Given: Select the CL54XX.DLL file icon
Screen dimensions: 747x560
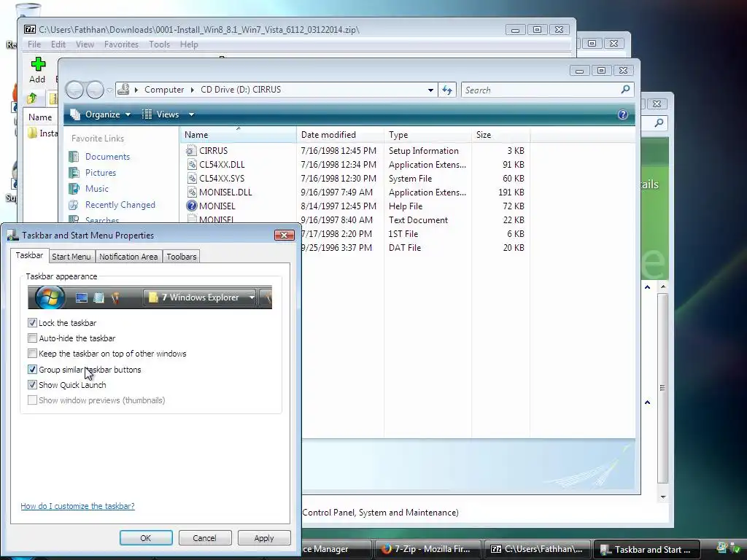Looking at the screenshot, I should [192, 164].
